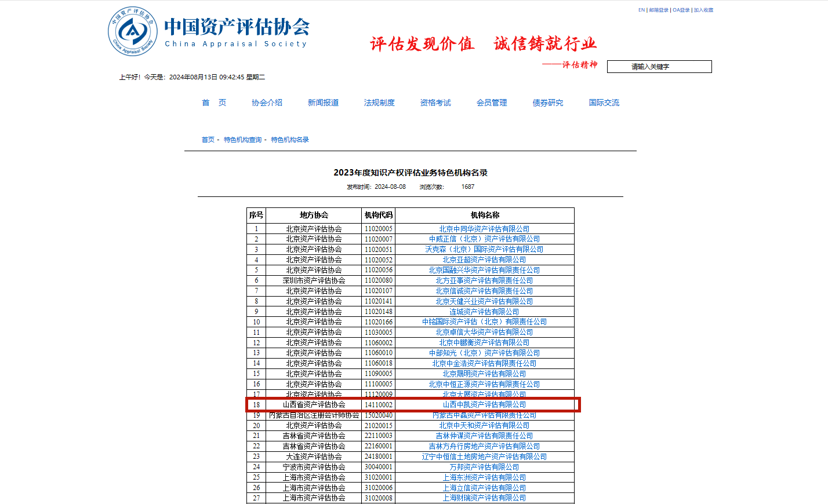The width and height of the screenshot is (828, 504).
Task: Open 北京信诚资产评估有限责任公司 link
Action: (484, 291)
